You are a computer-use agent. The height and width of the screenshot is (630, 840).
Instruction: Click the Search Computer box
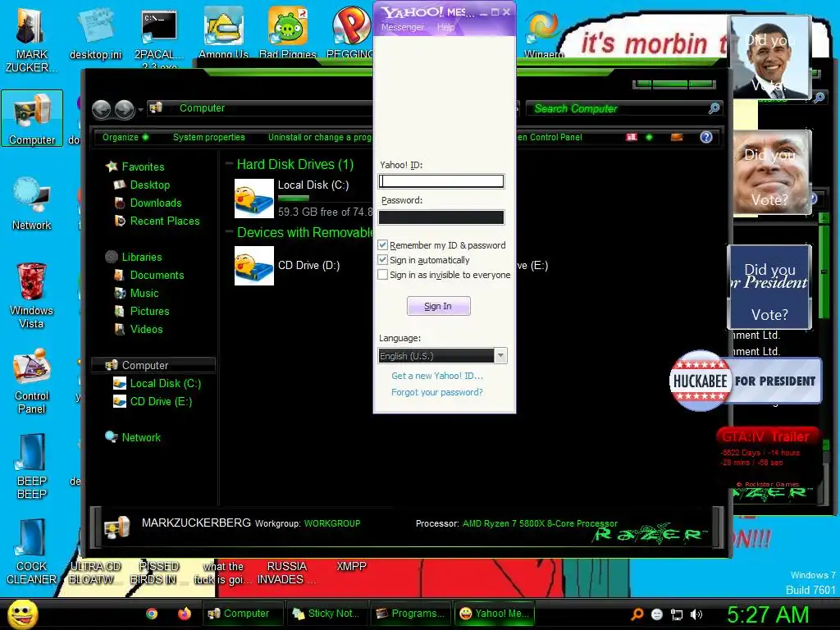[624, 109]
